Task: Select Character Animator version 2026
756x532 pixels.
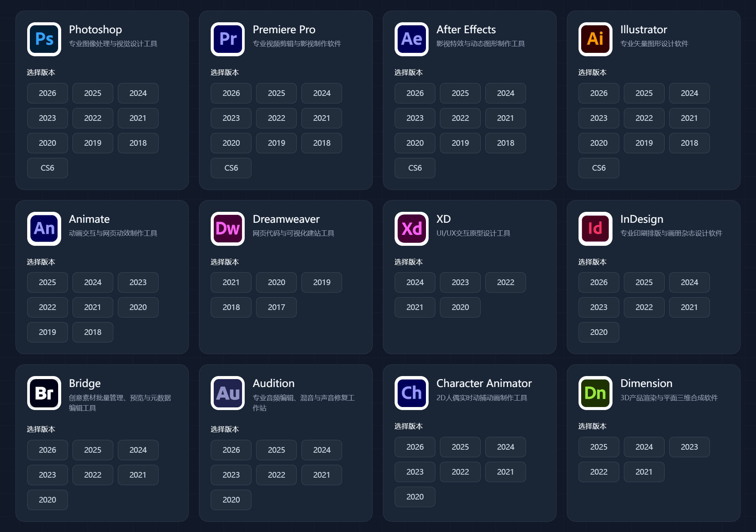Action: pyautogui.click(x=415, y=447)
